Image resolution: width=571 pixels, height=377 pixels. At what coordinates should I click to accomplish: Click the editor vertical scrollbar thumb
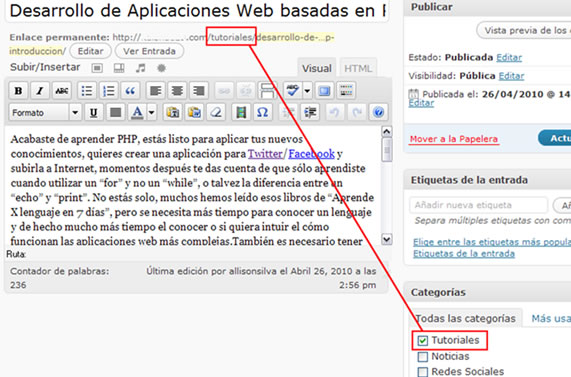386,149
